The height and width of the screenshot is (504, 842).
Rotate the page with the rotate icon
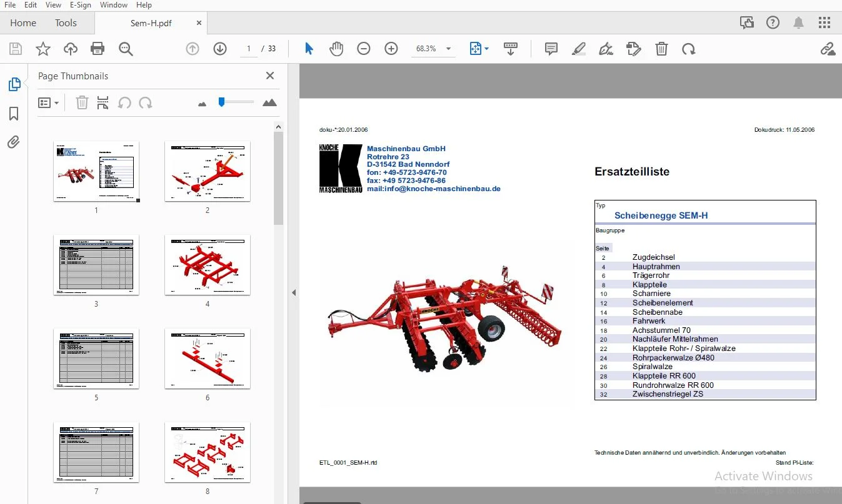[x=689, y=49]
